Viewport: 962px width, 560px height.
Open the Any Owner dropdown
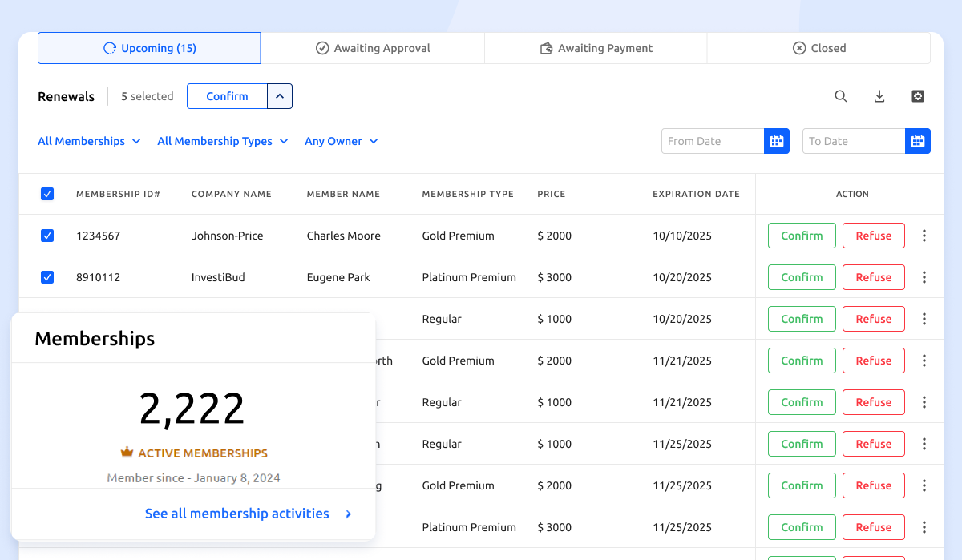click(342, 141)
